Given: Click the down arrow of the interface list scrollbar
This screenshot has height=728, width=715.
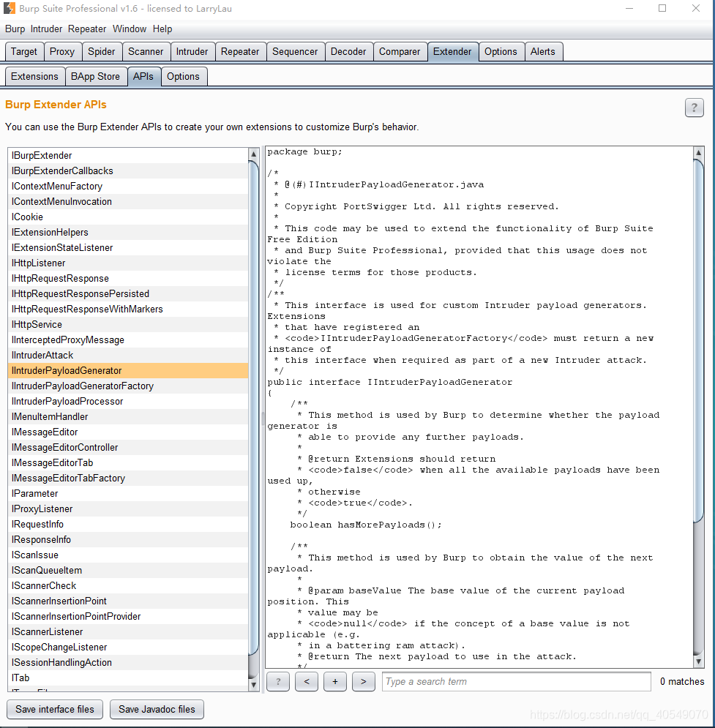Looking at the screenshot, I should click(253, 684).
